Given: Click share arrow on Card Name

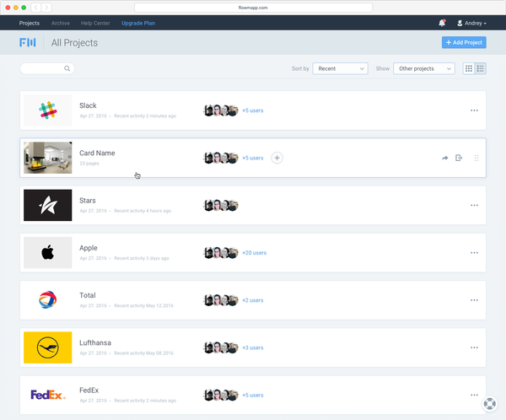Looking at the screenshot, I should (444, 158).
